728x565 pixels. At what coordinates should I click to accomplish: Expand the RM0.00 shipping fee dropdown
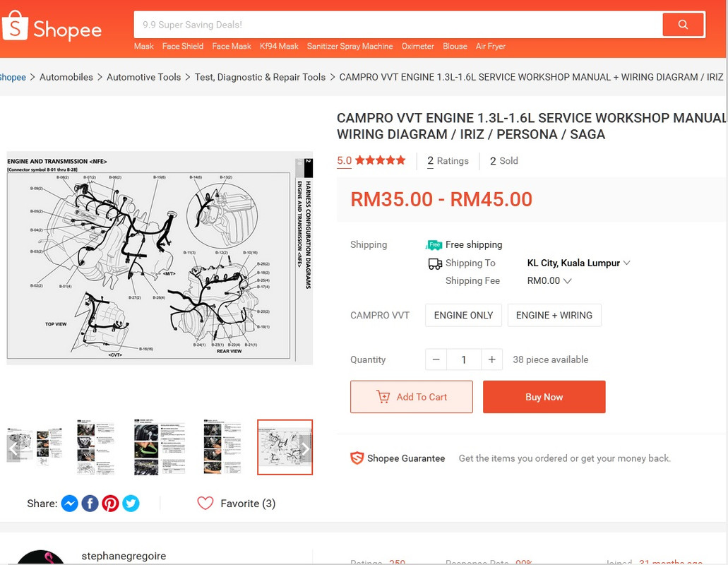tap(549, 280)
